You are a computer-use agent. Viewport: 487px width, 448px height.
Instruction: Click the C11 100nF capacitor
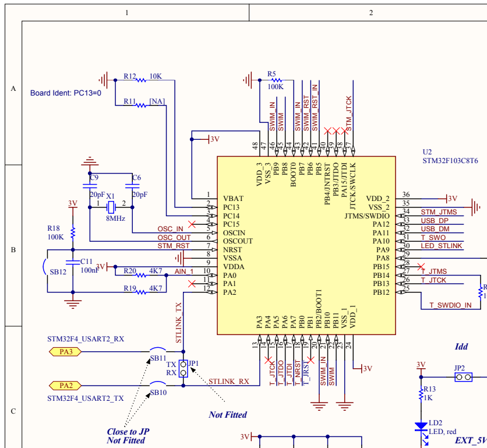73,262
